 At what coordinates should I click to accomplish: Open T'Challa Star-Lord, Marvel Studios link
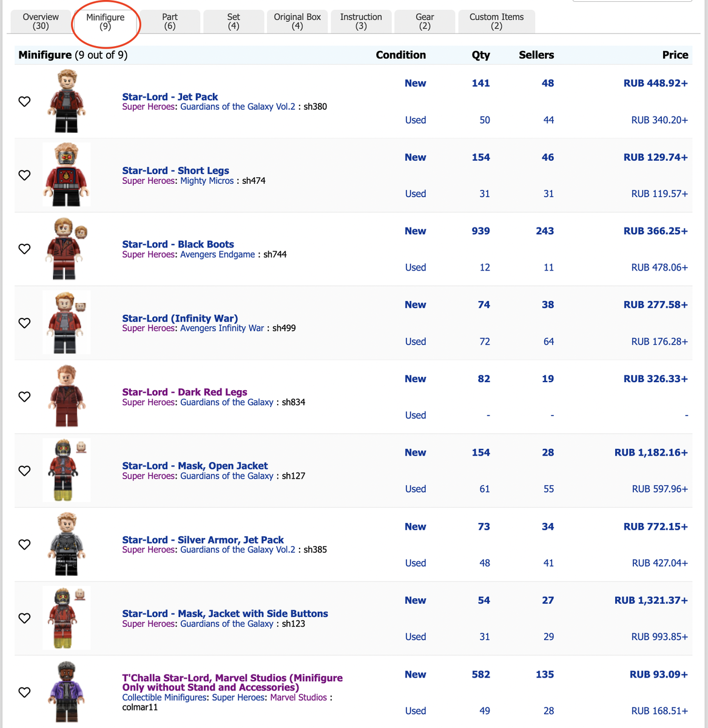point(232,682)
